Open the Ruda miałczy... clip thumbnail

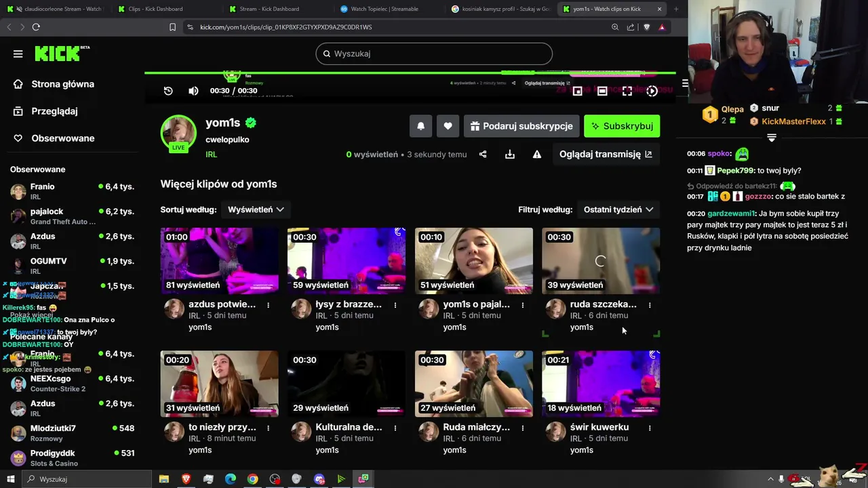pyautogui.click(x=474, y=384)
